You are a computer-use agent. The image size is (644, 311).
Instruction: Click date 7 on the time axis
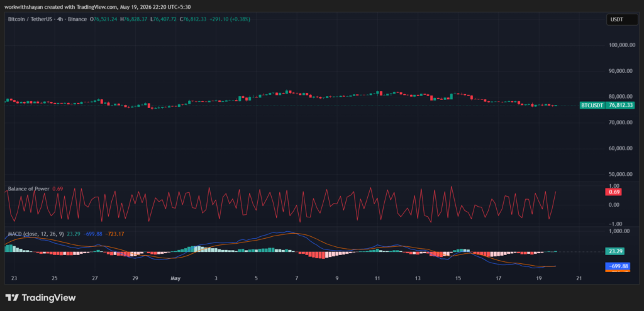(297, 278)
